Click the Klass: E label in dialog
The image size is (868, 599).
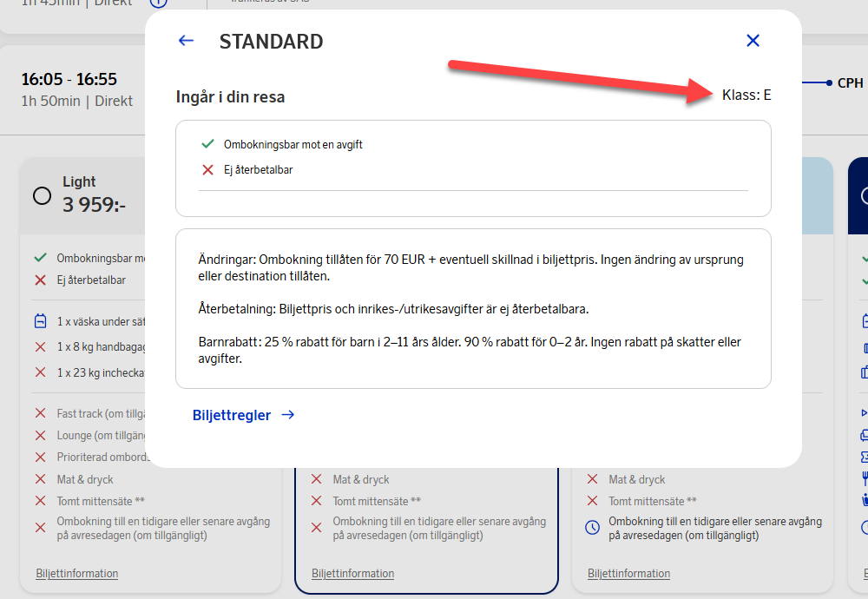coord(746,95)
